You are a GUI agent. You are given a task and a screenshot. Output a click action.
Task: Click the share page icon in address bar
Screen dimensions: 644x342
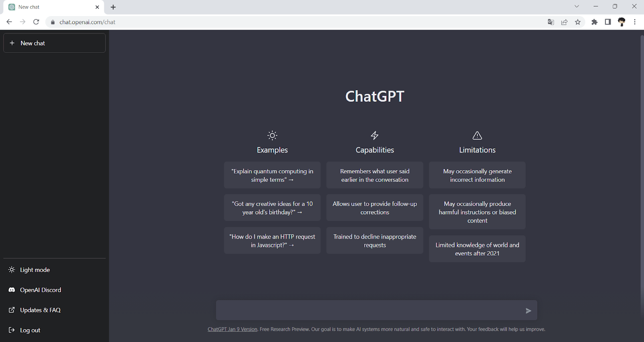[564, 22]
